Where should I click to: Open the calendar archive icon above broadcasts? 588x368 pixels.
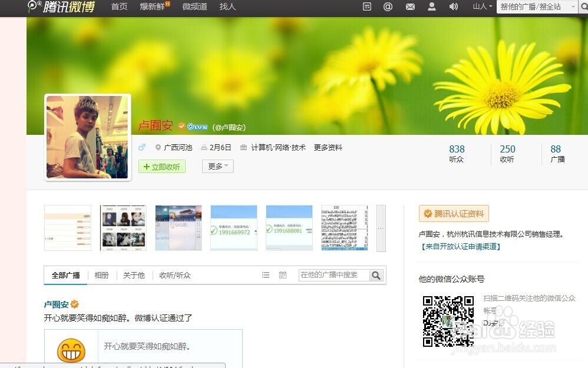pyautogui.click(x=282, y=274)
